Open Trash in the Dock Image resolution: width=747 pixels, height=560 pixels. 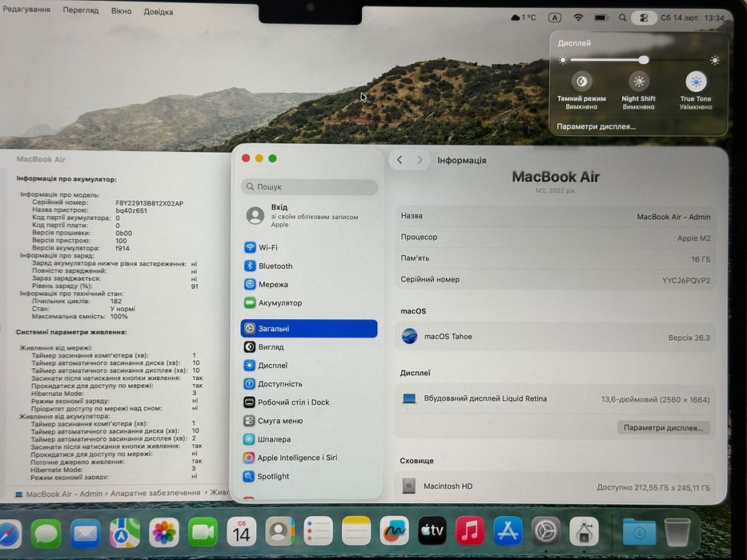point(677,532)
